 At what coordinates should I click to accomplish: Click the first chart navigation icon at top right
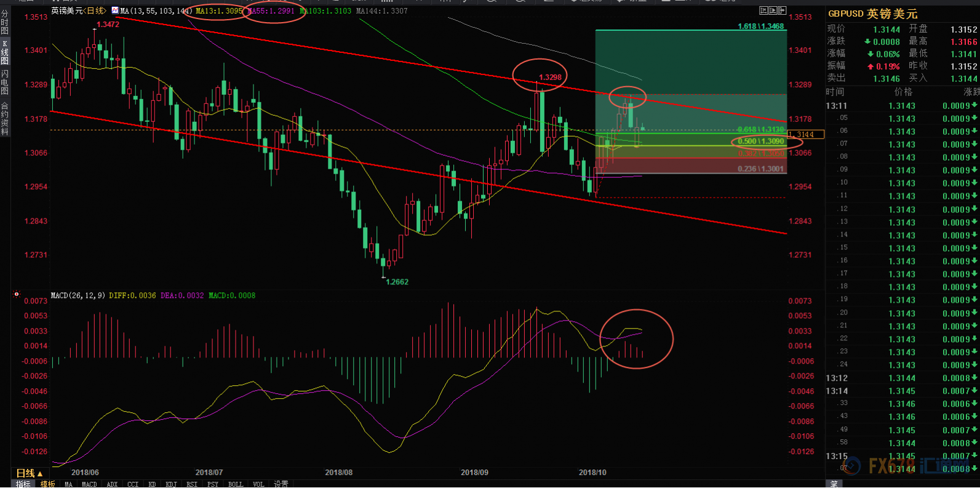tap(763, 10)
